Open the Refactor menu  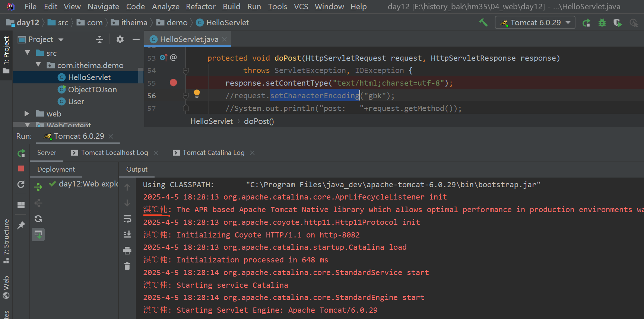point(200,7)
